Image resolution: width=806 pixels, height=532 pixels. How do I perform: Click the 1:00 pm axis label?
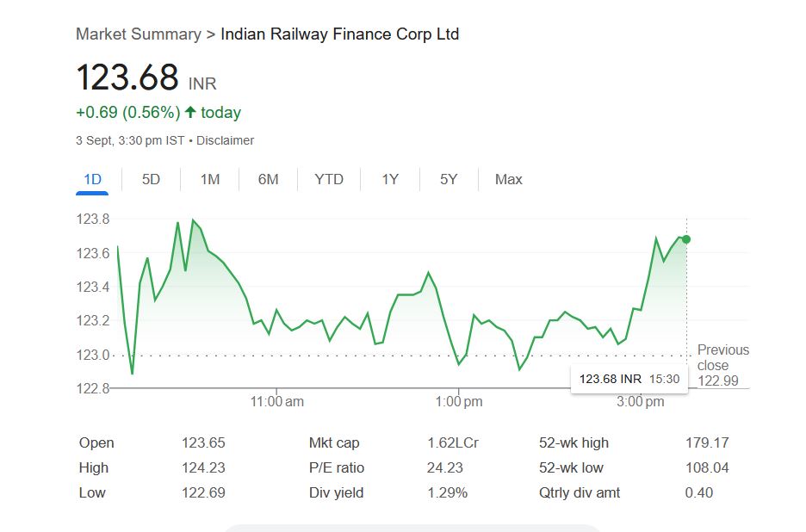coord(459,401)
